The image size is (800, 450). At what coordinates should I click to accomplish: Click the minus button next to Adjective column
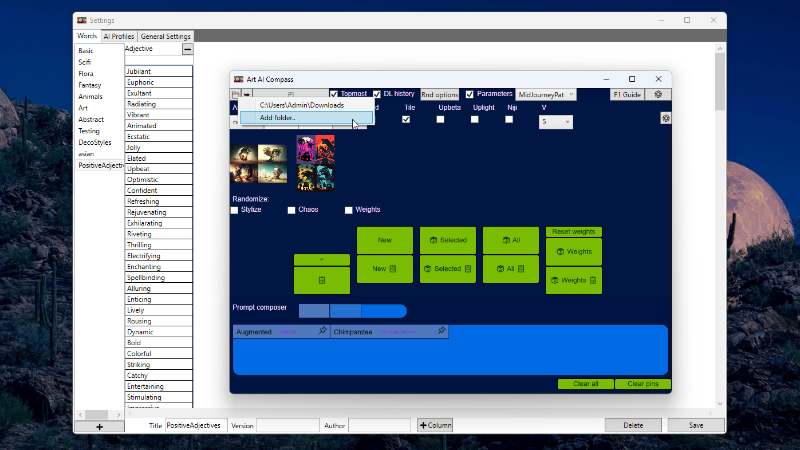click(x=187, y=49)
